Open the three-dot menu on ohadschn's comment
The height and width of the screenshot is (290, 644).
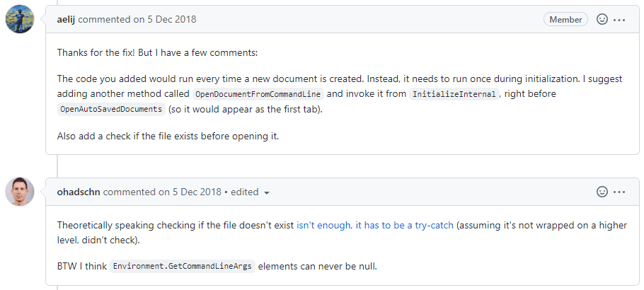[619, 192]
